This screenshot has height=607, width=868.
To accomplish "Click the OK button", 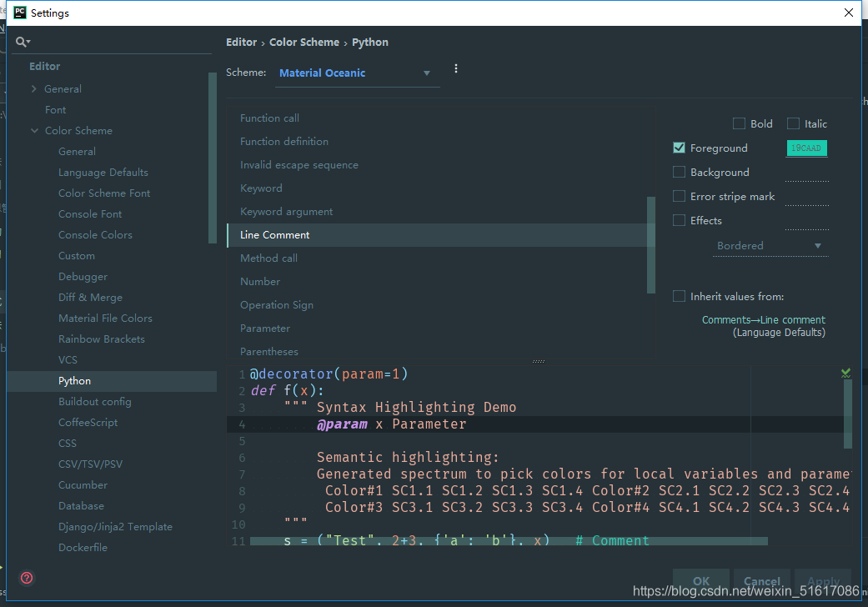I will point(701,581).
